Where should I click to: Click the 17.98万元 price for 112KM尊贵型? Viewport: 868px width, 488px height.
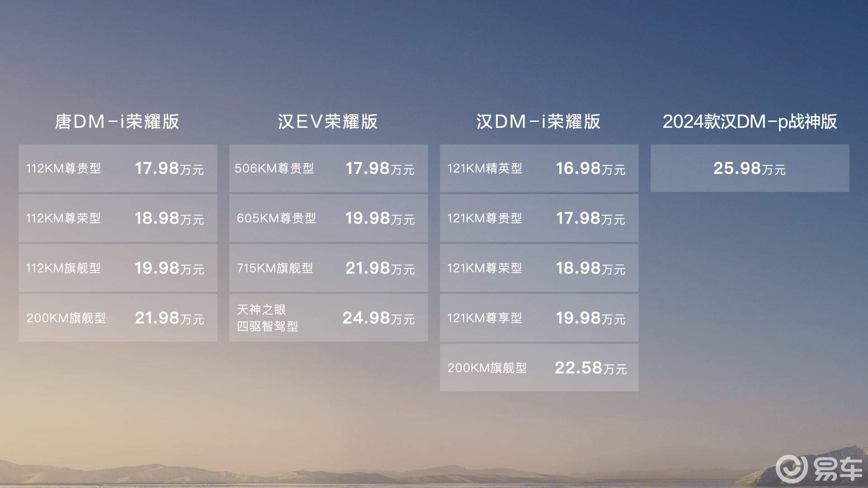[170, 169]
